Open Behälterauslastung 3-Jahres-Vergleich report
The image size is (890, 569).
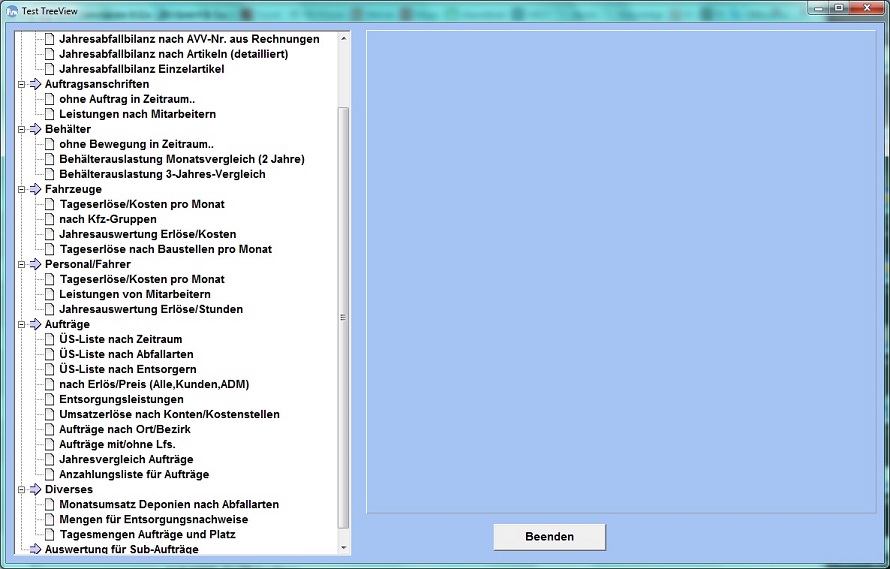[x=162, y=175]
